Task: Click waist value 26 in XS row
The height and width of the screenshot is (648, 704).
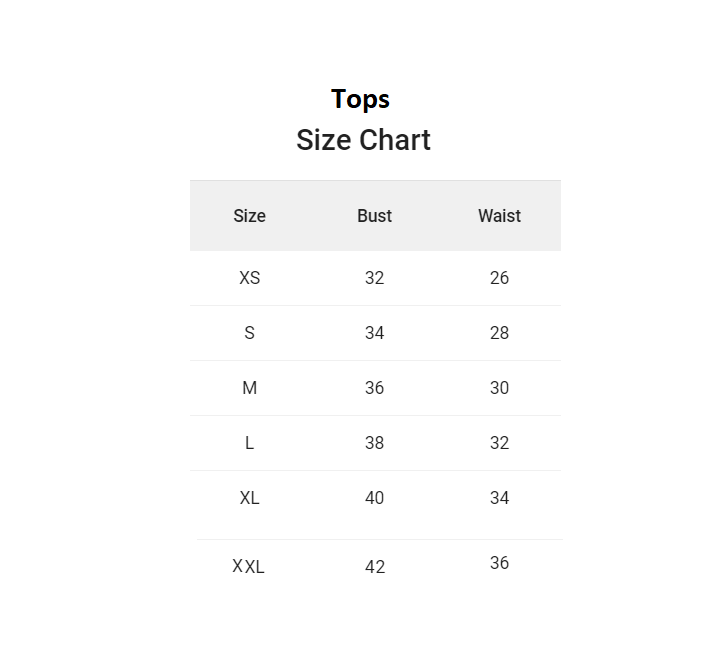Action: click(x=499, y=278)
